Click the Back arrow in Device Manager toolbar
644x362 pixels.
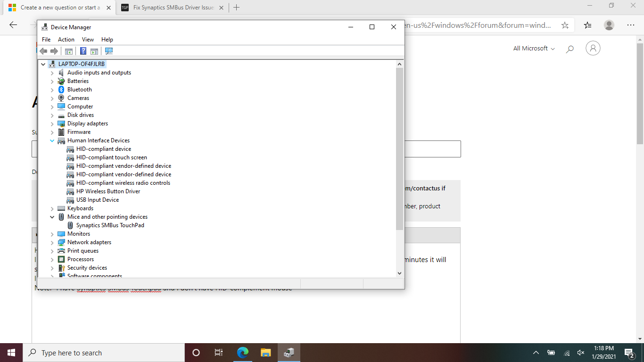click(x=43, y=51)
